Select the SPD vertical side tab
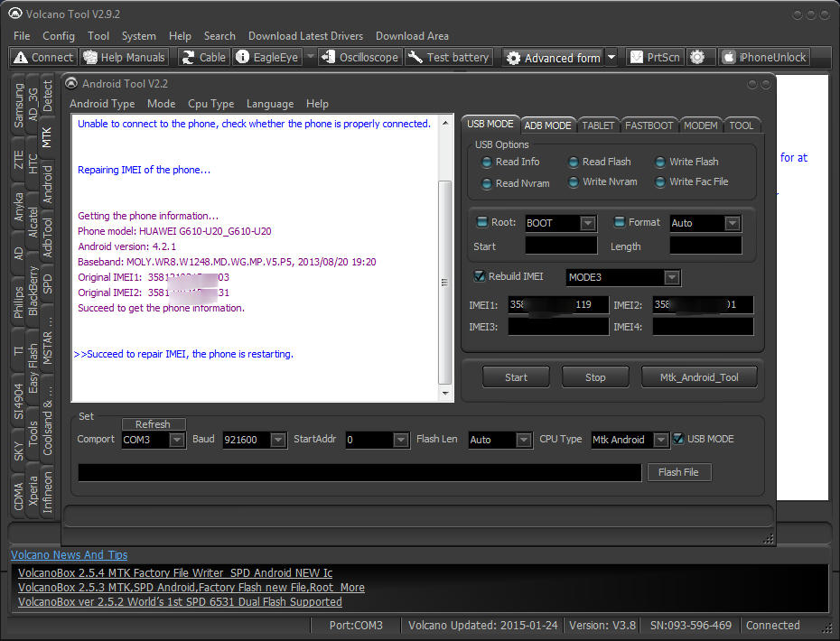Viewport: 840px width, 641px height. (47, 283)
